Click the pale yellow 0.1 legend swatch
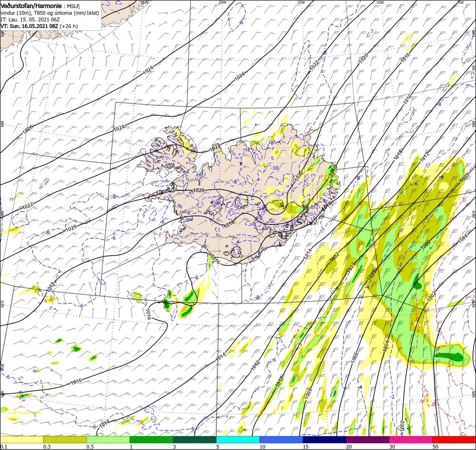The image size is (476, 450). (x=21, y=440)
